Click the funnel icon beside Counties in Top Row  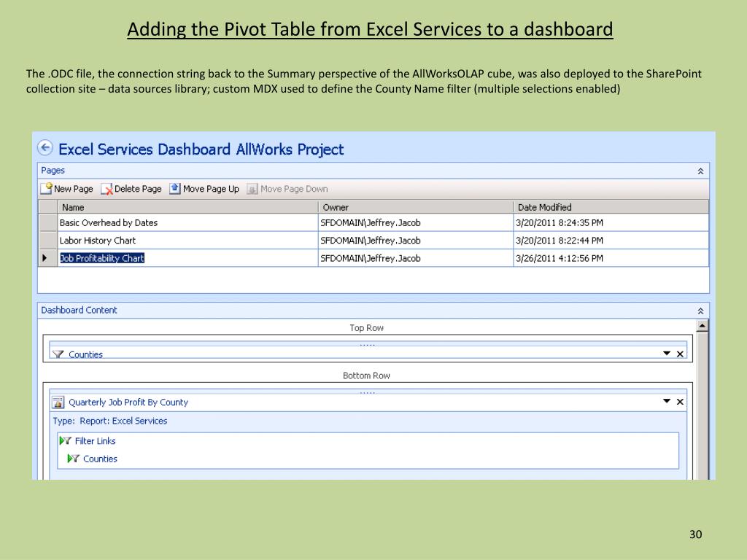[x=58, y=354]
